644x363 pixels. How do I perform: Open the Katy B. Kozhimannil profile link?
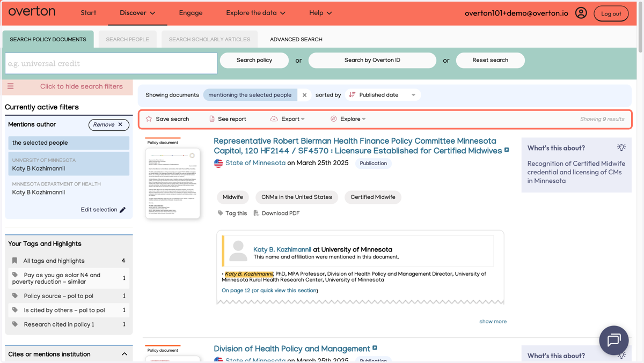point(282,249)
